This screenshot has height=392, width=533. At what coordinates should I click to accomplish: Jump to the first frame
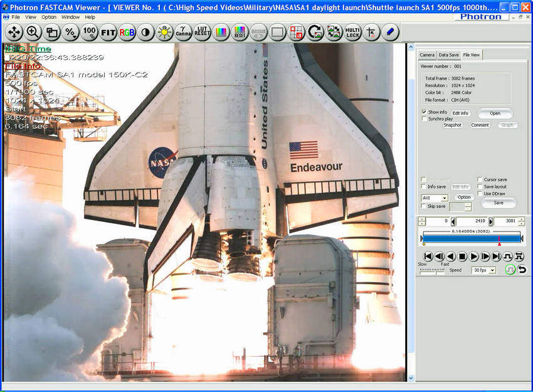pyautogui.click(x=428, y=257)
